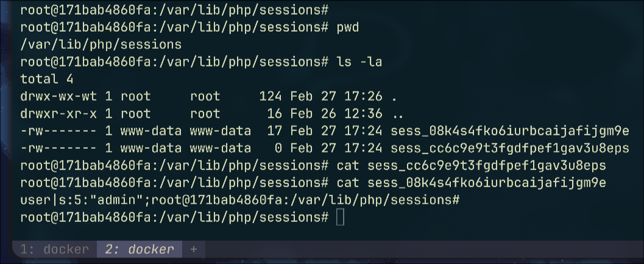644x264 pixels.
Task: Click the "Feb 27 17:26" timestamp
Action: click(x=336, y=96)
